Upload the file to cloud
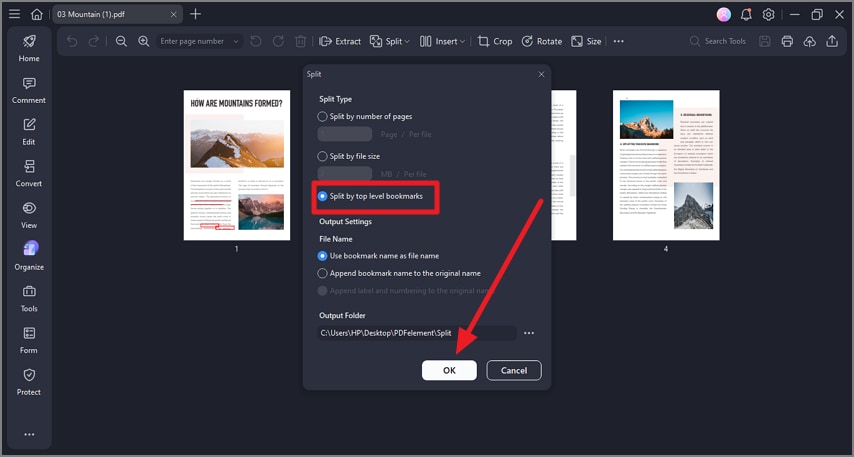The height and width of the screenshot is (457, 854). (810, 41)
